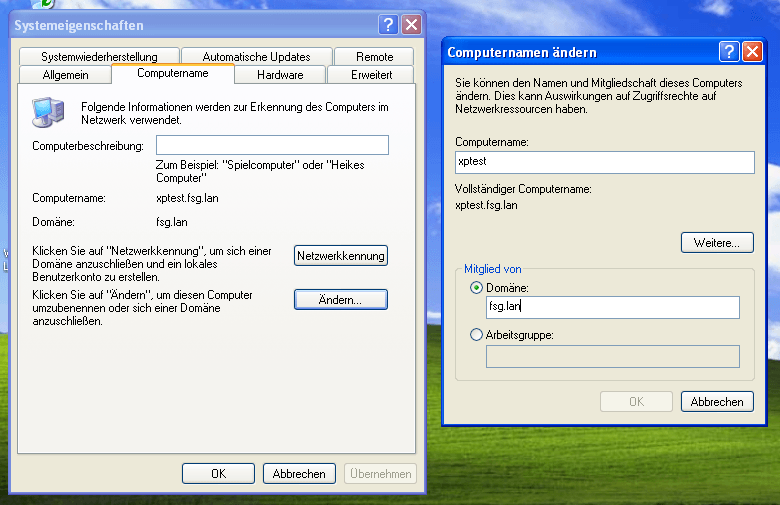Open the Hardware tab
780x505 pixels.
280,75
